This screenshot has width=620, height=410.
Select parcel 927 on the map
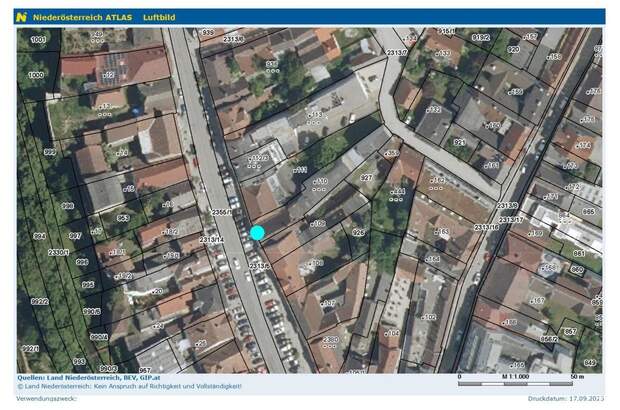[x=366, y=177]
